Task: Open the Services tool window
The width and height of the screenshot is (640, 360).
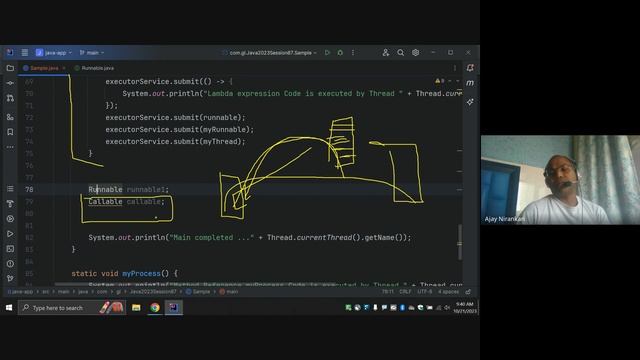Action: (10, 219)
